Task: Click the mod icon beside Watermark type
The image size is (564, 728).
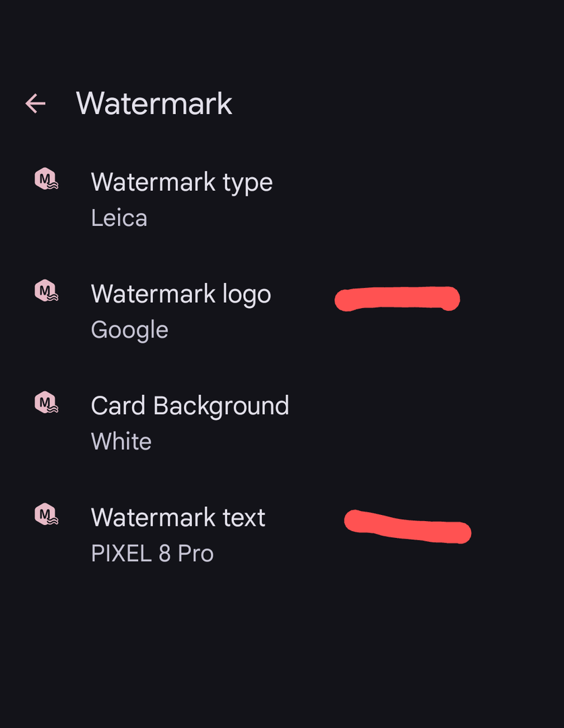Action: pos(46,179)
